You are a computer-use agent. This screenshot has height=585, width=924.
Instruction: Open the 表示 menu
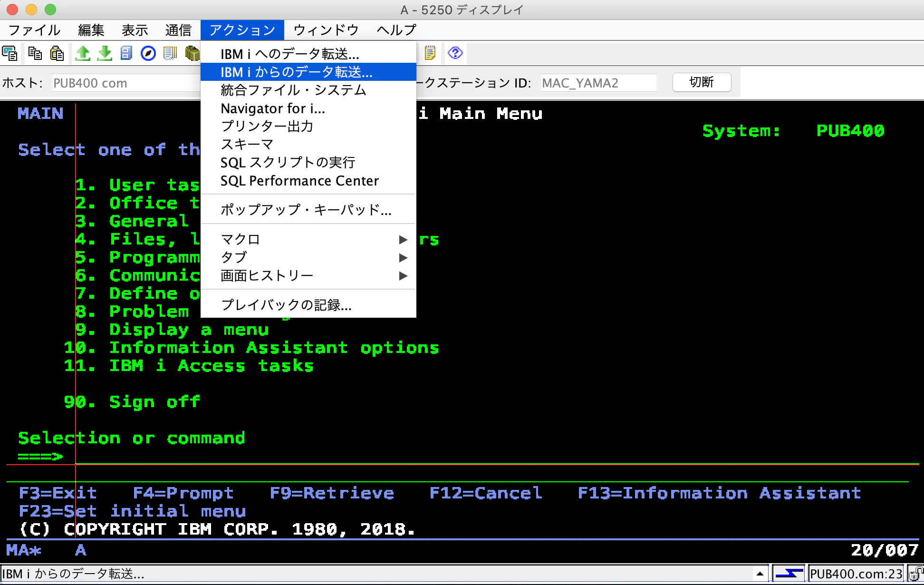click(x=135, y=30)
